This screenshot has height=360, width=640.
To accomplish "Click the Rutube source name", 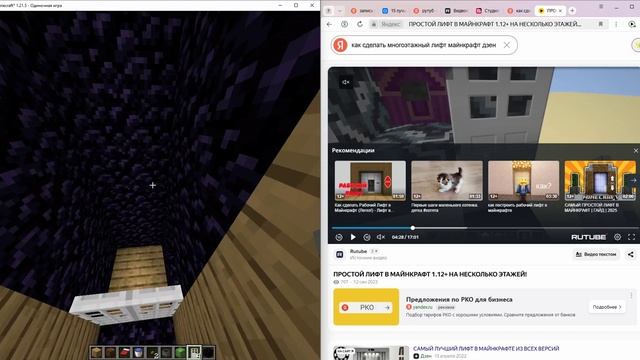I will (x=358, y=251).
